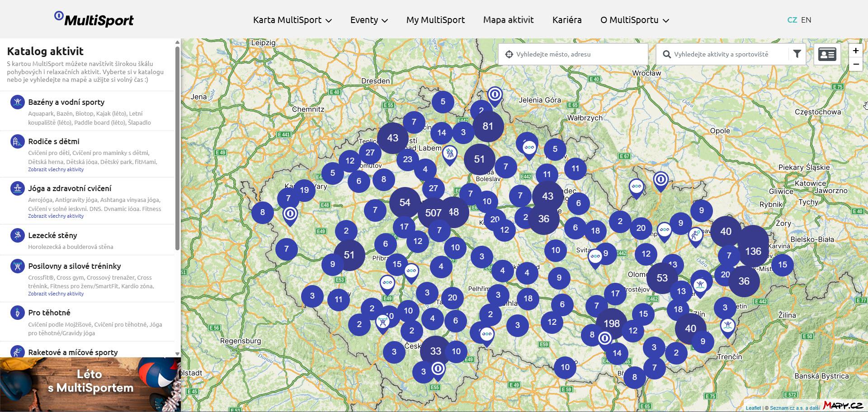The image size is (868, 412).
Task: Open the 53 cluster near Olomouc
Action: (x=662, y=278)
